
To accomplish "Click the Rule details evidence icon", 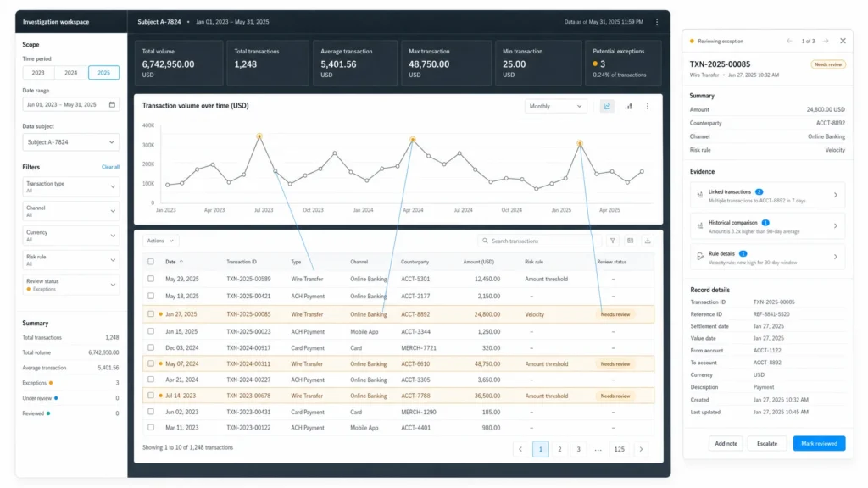I will coord(699,257).
